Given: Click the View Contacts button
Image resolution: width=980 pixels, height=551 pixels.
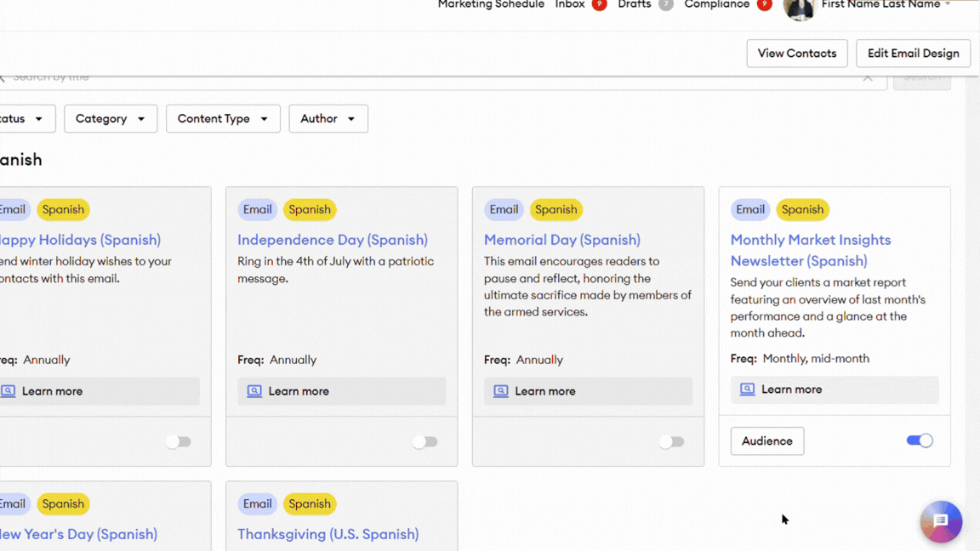Looking at the screenshot, I should point(796,54).
